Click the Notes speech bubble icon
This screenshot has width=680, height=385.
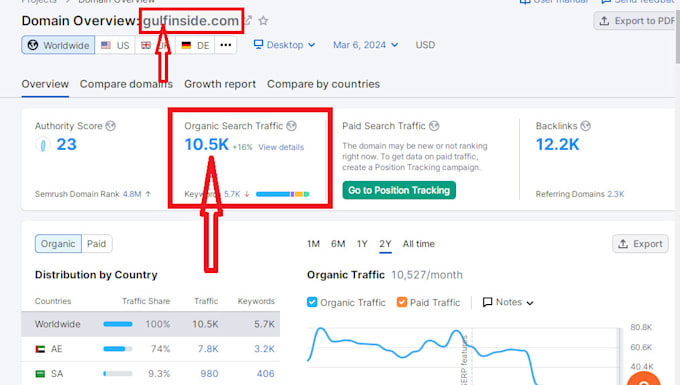[487, 302]
